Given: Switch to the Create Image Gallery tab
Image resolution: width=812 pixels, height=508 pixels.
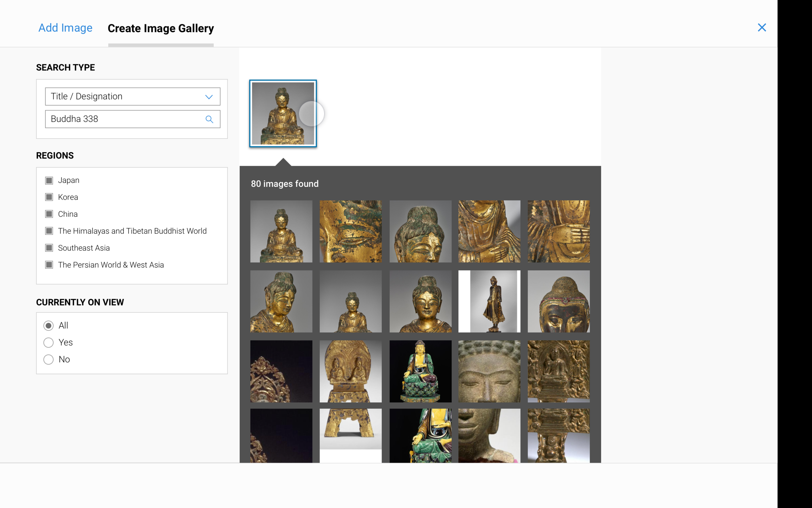Looking at the screenshot, I should click(x=160, y=28).
